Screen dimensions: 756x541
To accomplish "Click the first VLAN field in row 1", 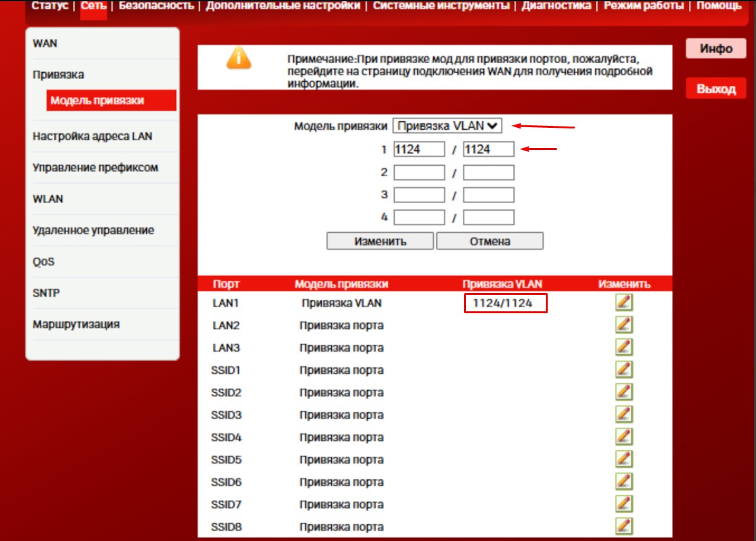I will click(x=419, y=149).
